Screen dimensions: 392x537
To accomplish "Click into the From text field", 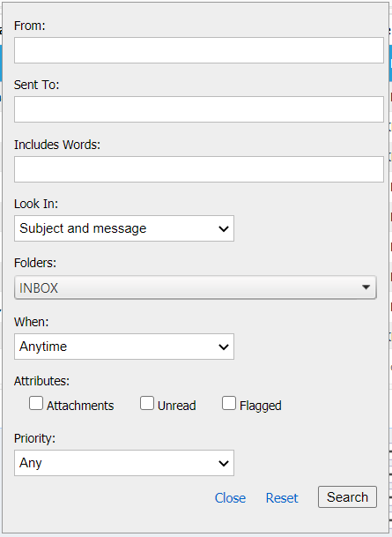I will [199, 50].
